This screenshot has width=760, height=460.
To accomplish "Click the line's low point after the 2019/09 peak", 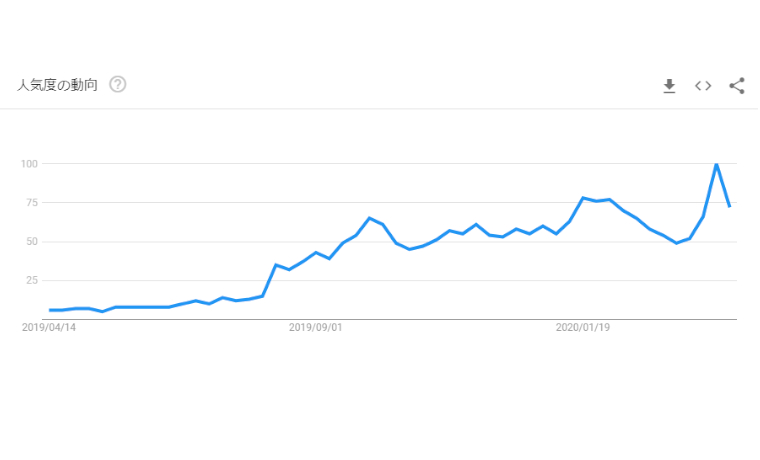I will coord(409,249).
